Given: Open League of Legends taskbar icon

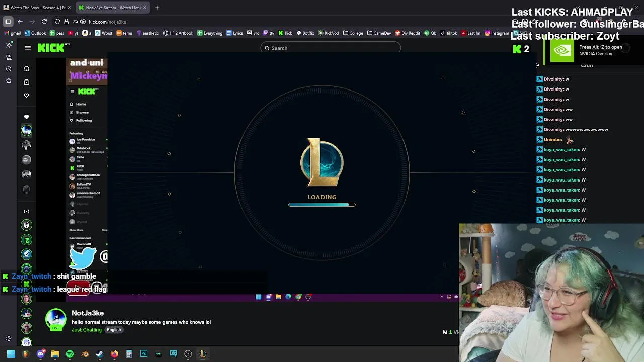Looking at the screenshot, I should (x=203, y=354).
